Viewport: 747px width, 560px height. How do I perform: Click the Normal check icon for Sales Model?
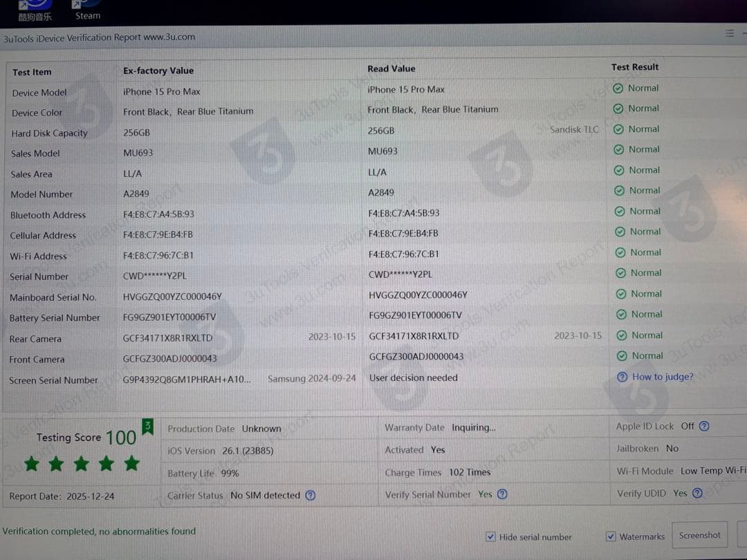pyautogui.click(x=619, y=149)
